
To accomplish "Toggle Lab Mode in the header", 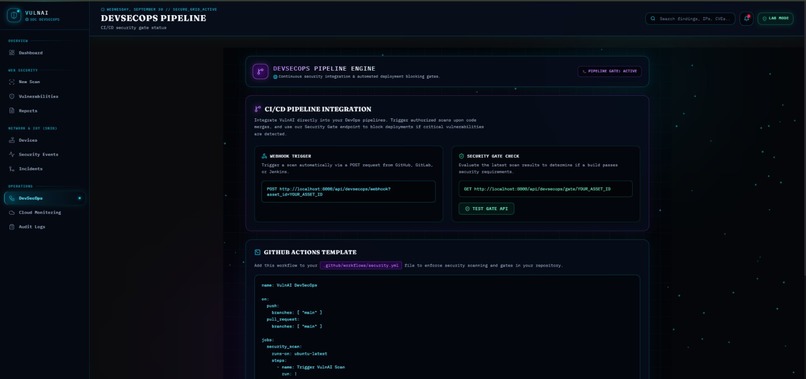I will coord(775,19).
